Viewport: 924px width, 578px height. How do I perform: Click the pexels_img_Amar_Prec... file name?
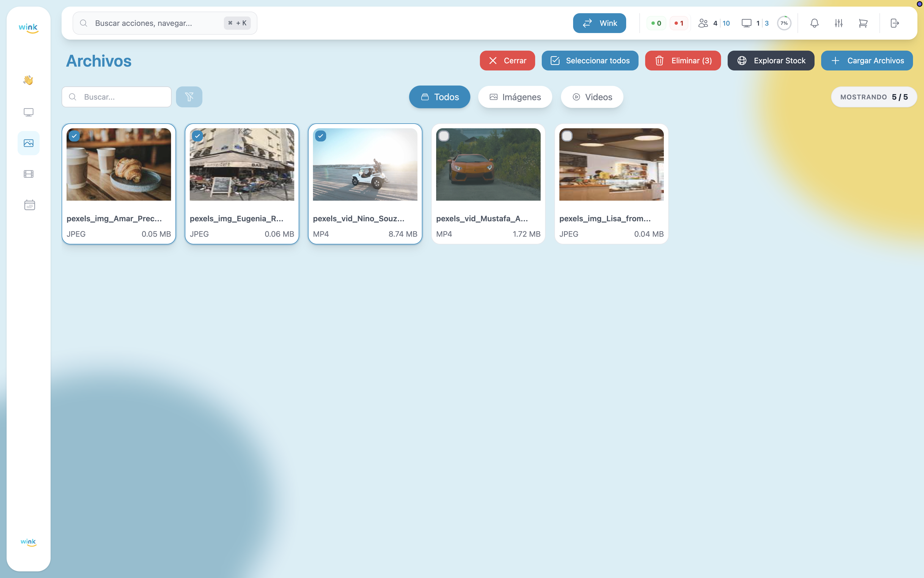coord(114,218)
